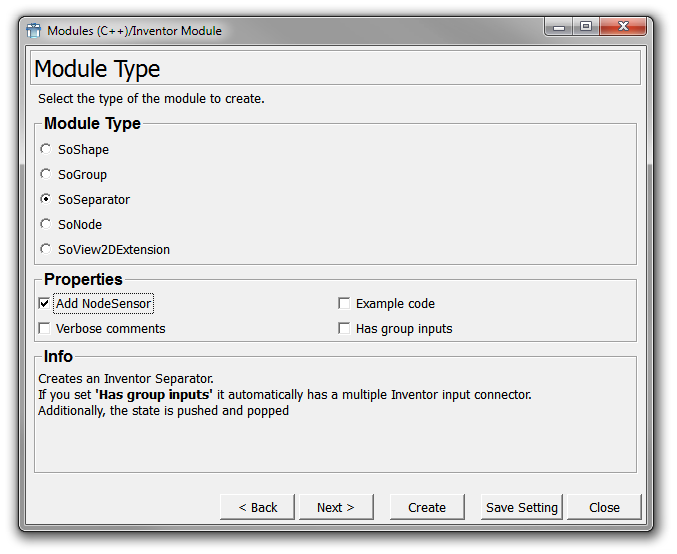Choose the SoView2DExtension option
This screenshot has height=554, width=677.
tap(45, 249)
